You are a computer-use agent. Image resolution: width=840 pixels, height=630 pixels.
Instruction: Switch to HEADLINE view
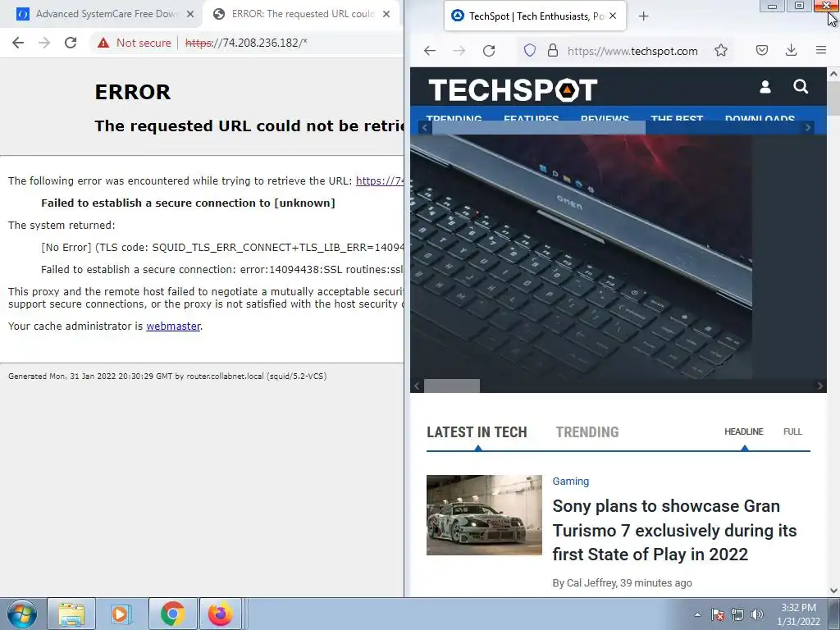click(x=743, y=431)
